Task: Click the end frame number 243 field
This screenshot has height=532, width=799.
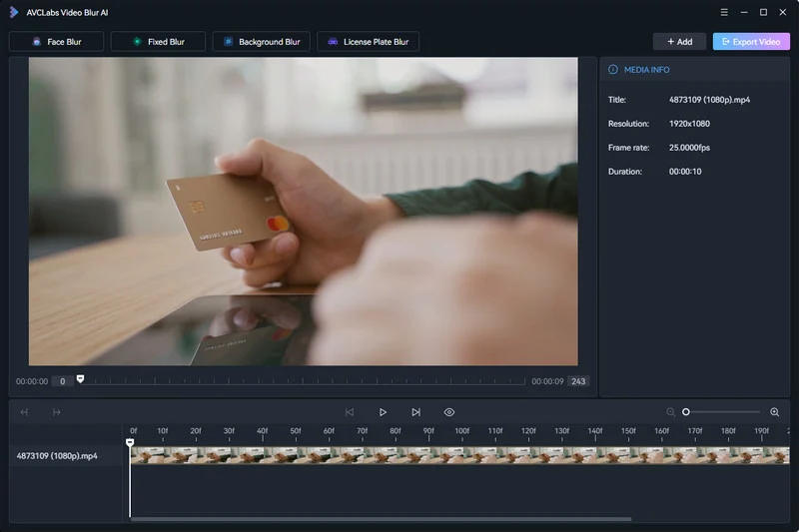Action: tap(578, 381)
